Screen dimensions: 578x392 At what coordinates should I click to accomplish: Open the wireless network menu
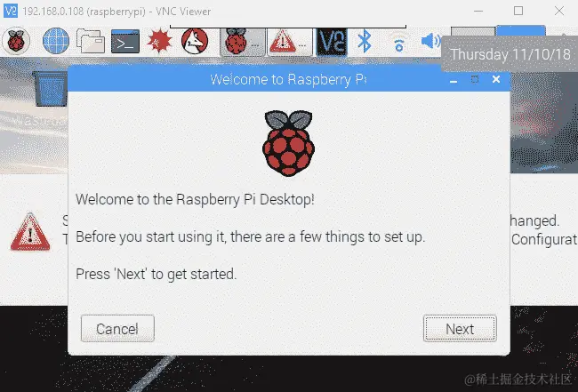(398, 42)
